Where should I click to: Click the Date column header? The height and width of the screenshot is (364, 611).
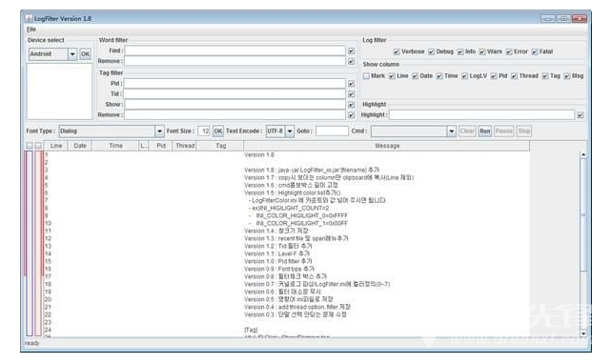tap(80, 146)
